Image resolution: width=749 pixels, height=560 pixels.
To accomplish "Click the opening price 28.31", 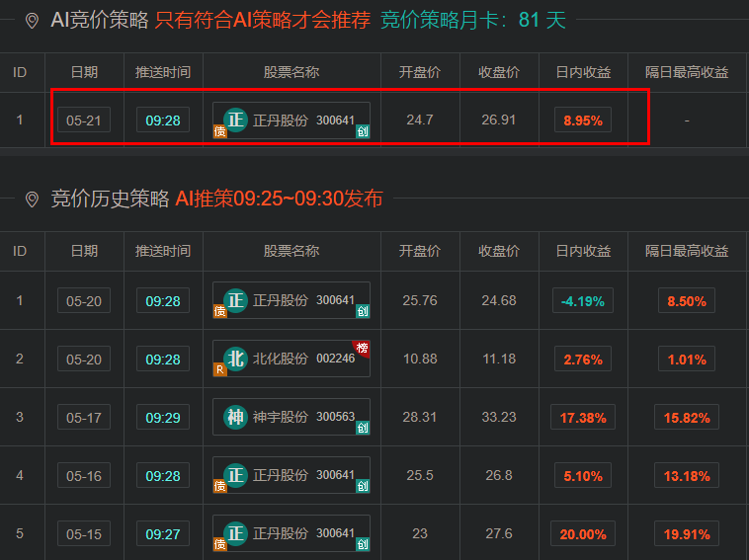I will tap(420, 417).
